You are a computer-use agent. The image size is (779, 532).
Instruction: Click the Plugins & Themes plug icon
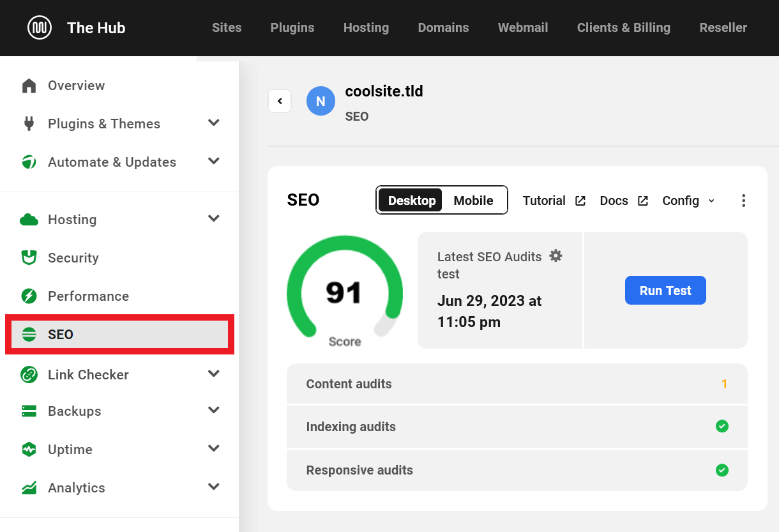click(29, 123)
